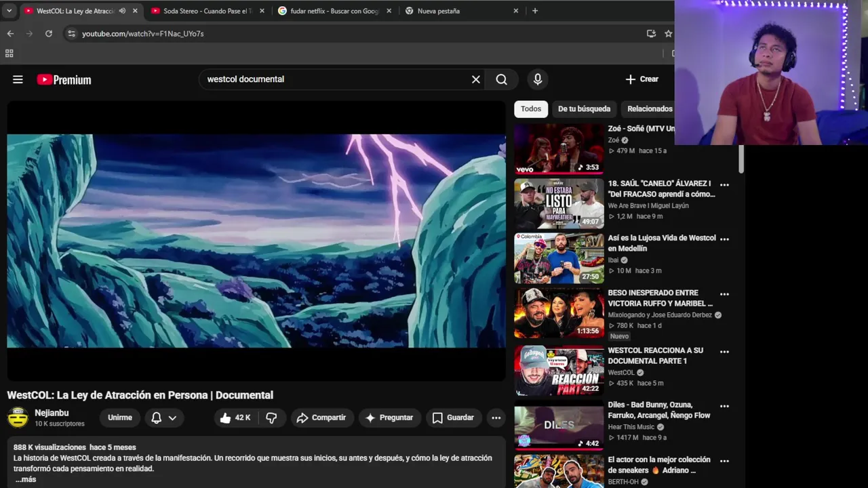Viewport: 868px width, 488px height.
Task: Open options for WESTCOL REACCIONA video
Action: [724, 352]
